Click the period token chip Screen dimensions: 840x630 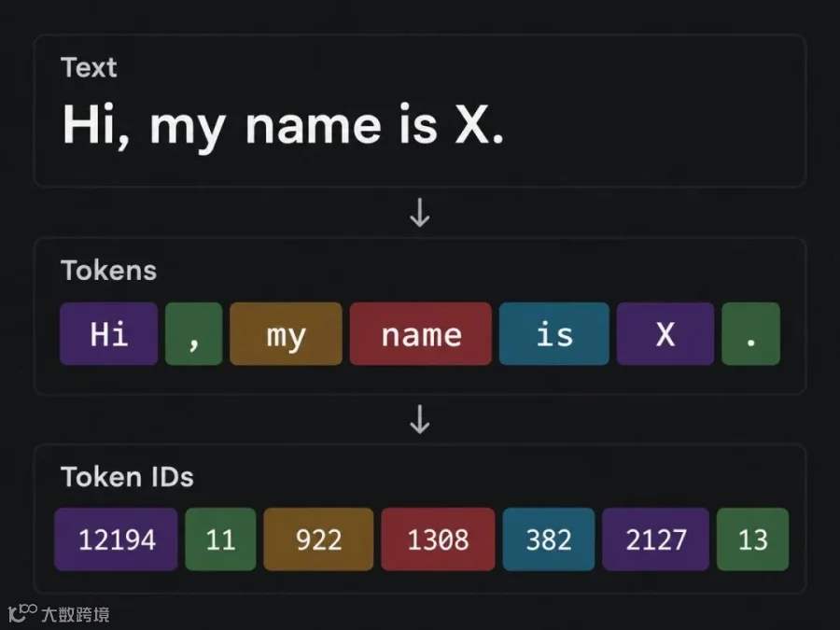[x=751, y=334]
